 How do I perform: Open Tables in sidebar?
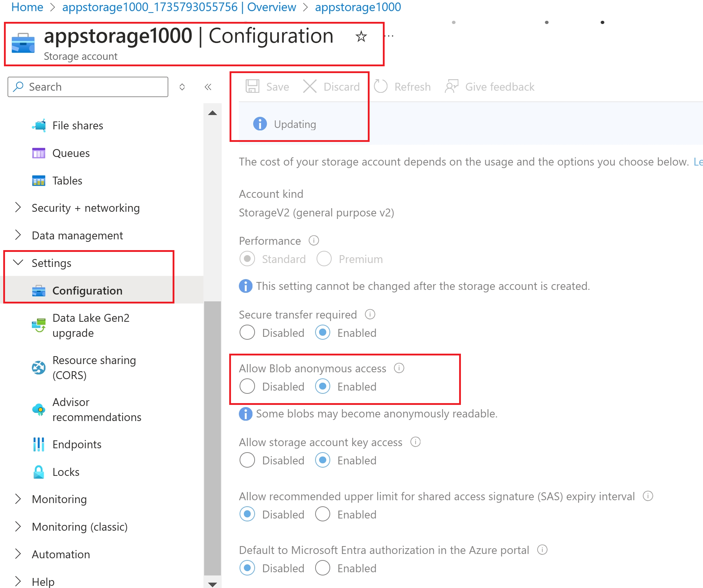click(67, 181)
